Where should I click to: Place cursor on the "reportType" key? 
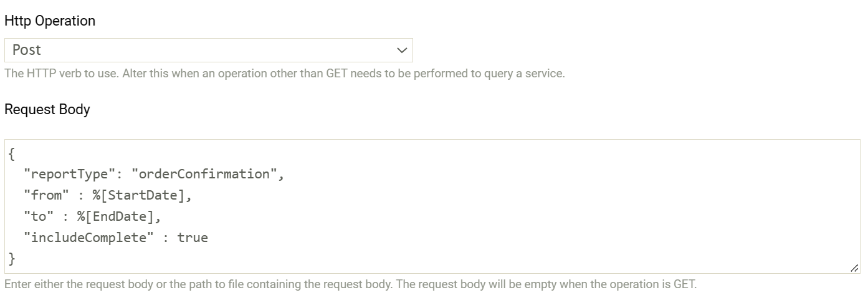(69, 174)
